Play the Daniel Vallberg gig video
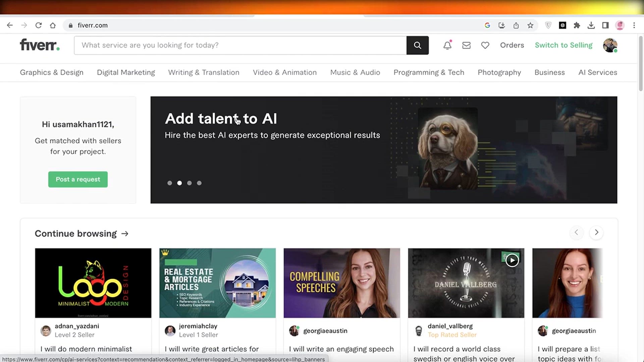Screen dimensions: 644x362 point(512,260)
